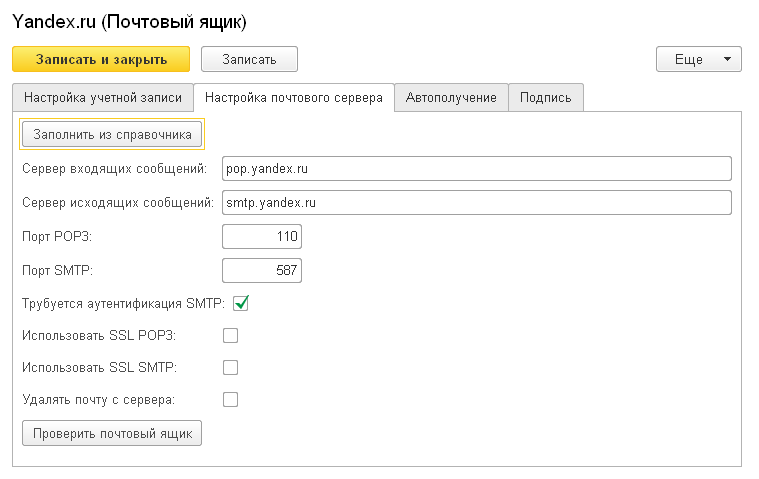759x479 pixels.
Task: Enable Использовать SSL SMTP checkbox
Action: point(230,367)
